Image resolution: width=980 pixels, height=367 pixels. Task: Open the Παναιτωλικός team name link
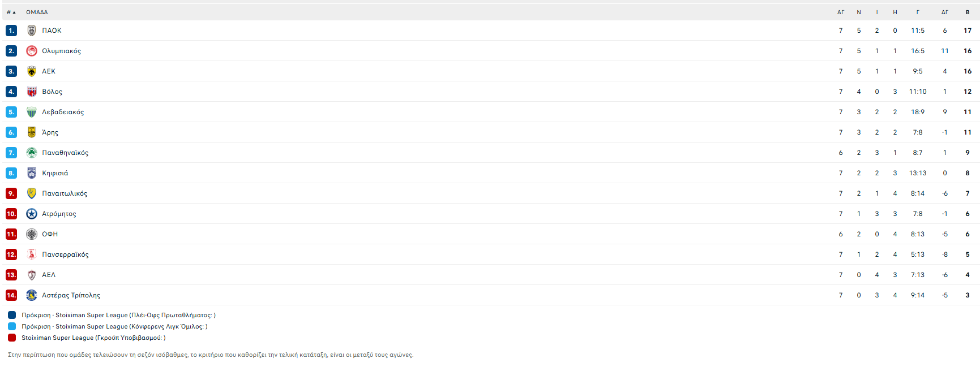click(65, 193)
